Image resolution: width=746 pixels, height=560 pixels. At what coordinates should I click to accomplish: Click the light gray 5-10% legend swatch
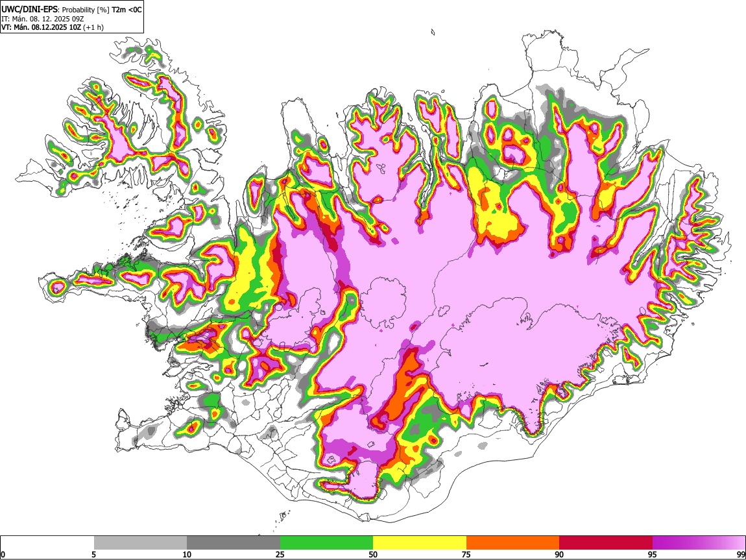tap(140, 542)
